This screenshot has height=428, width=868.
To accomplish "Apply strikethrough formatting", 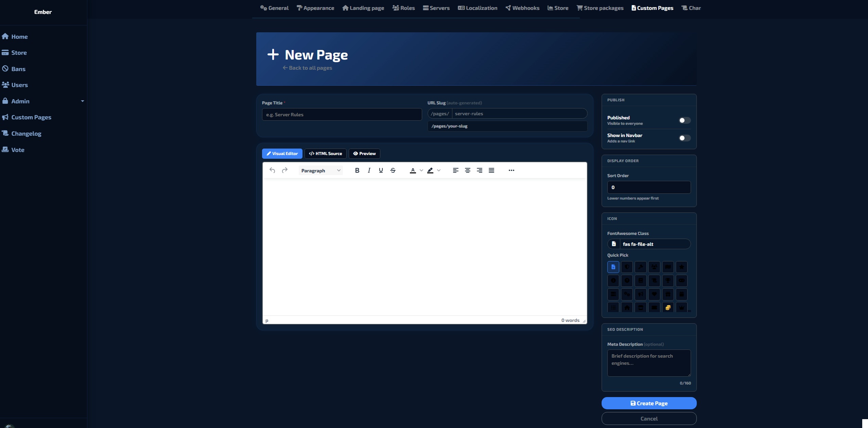I will [x=393, y=170].
